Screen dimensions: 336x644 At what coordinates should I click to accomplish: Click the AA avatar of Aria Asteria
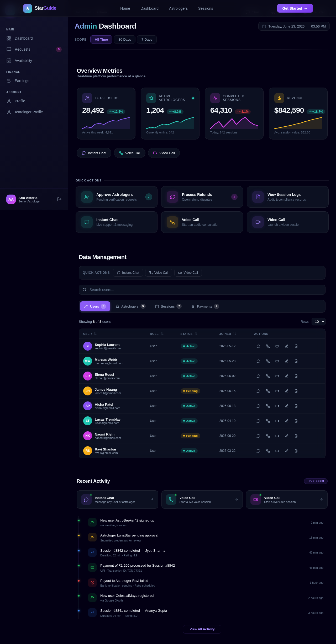click(x=11, y=199)
